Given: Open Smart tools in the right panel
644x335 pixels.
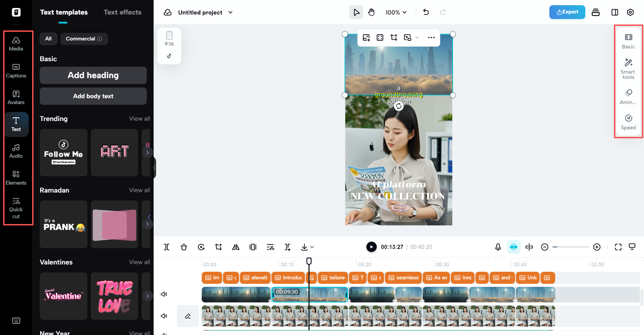Looking at the screenshot, I should pos(628,68).
